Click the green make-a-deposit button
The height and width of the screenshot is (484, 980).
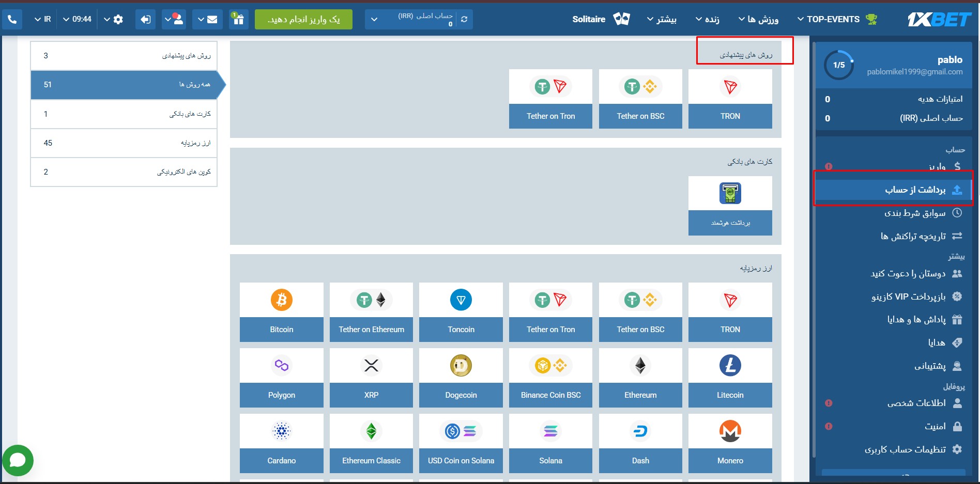[303, 20]
